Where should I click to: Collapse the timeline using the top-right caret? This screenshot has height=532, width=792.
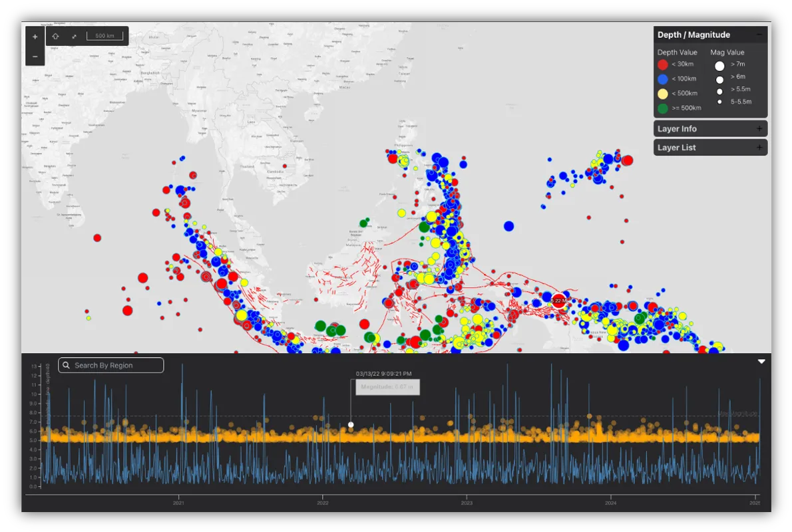point(761,361)
